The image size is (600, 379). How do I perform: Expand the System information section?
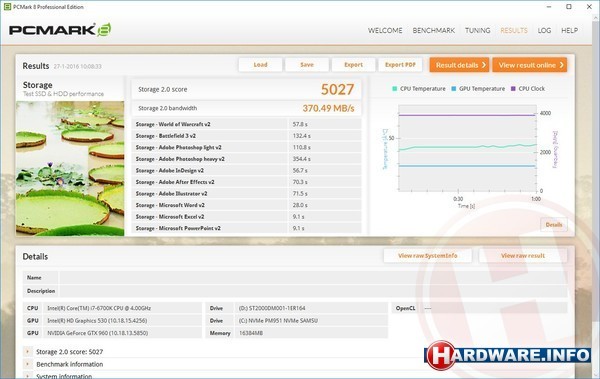pos(64,376)
